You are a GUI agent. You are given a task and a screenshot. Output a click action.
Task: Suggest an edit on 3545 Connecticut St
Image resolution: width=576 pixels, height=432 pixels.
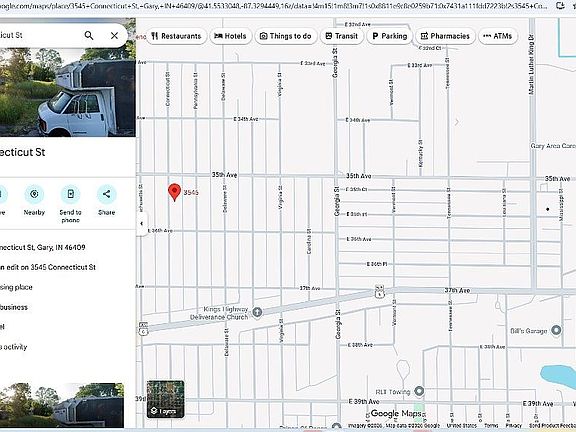tap(48, 267)
